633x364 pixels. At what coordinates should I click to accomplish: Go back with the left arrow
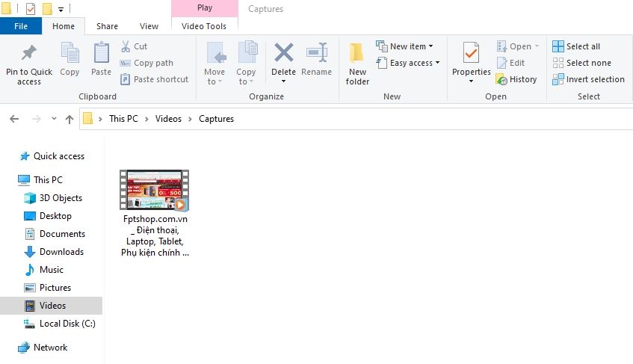click(14, 119)
